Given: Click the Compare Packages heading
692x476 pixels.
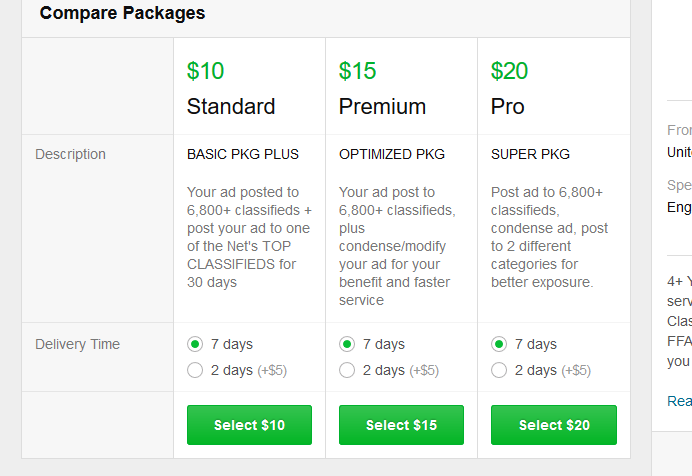Looking at the screenshot, I should (x=122, y=14).
